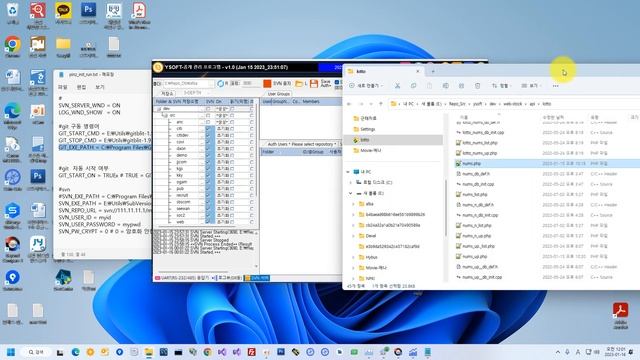Image resolution: width=640 pixels, height=360 pixels.
Task: Select the User Groups tab in YSOFT
Action: (x=278, y=94)
